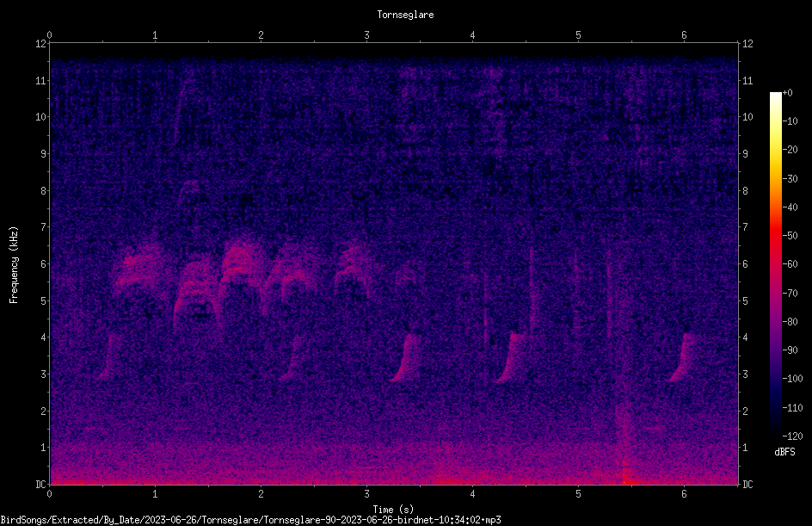Click the "3" tick on the upper time axis
The width and height of the screenshot is (812, 526).
[366, 35]
